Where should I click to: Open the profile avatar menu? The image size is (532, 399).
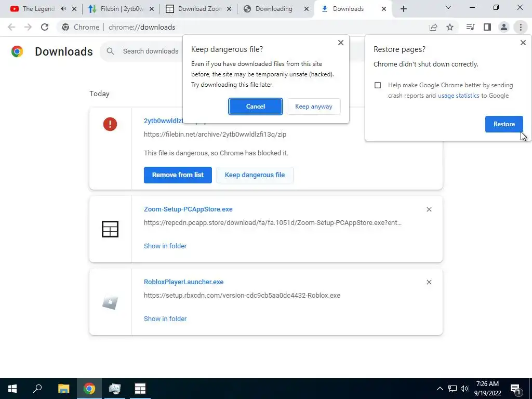[x=504, y=27]
